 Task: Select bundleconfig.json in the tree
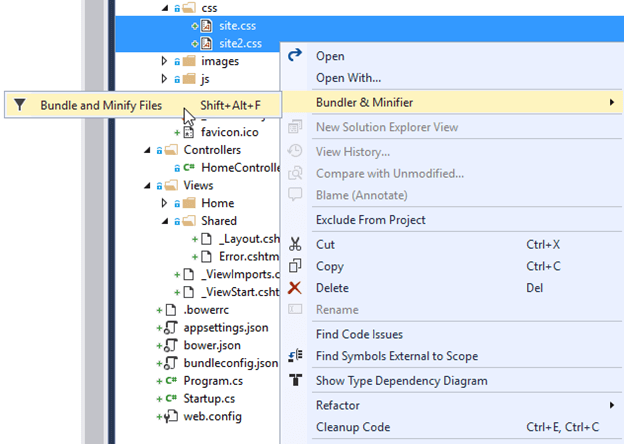(230, 363)
